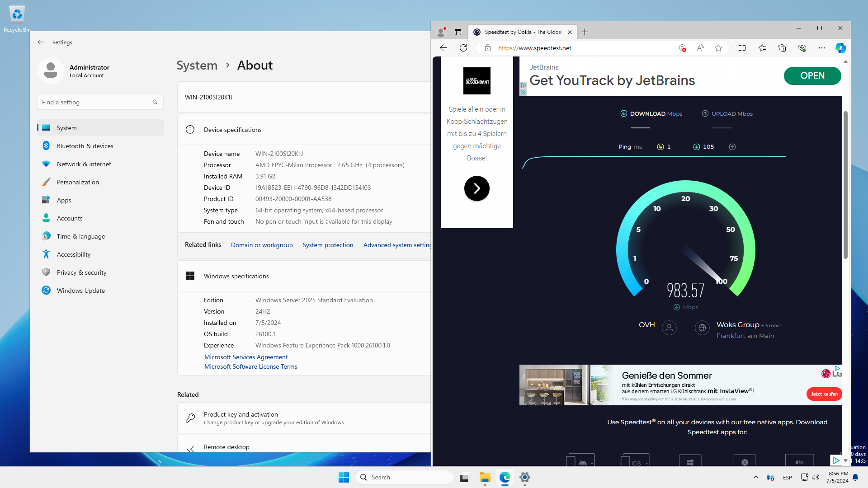Open File Explorer from taskbar
The image size is (868, 488).
(x=485, y=477)
